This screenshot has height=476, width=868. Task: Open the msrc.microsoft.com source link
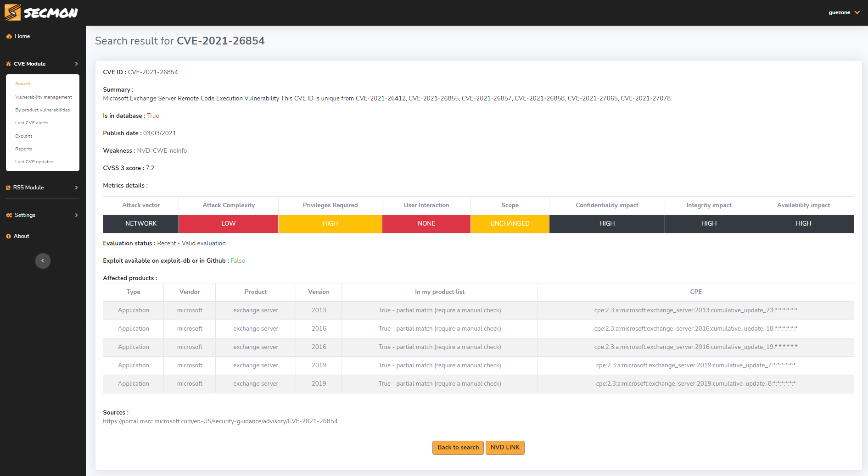220,421
